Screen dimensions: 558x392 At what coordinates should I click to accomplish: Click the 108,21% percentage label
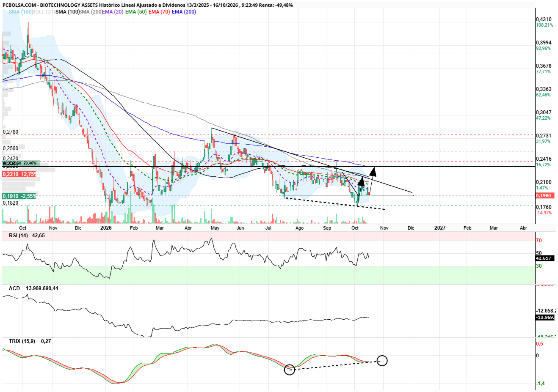(x=544, y=25)
